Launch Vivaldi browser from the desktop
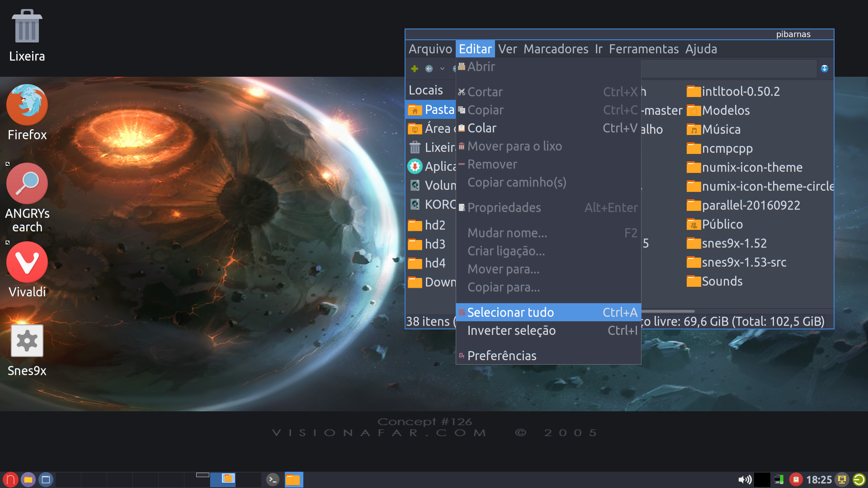The width and height of the screenshot is (868, 488). [27, 270]
